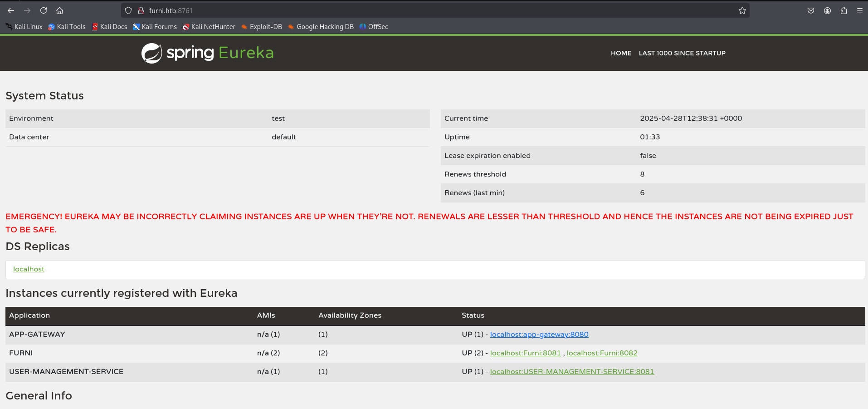This screenshot has width=868, height=409.
Task: Open LAST 1000 SINCE STARTUP page
Action: click(682, 53)
